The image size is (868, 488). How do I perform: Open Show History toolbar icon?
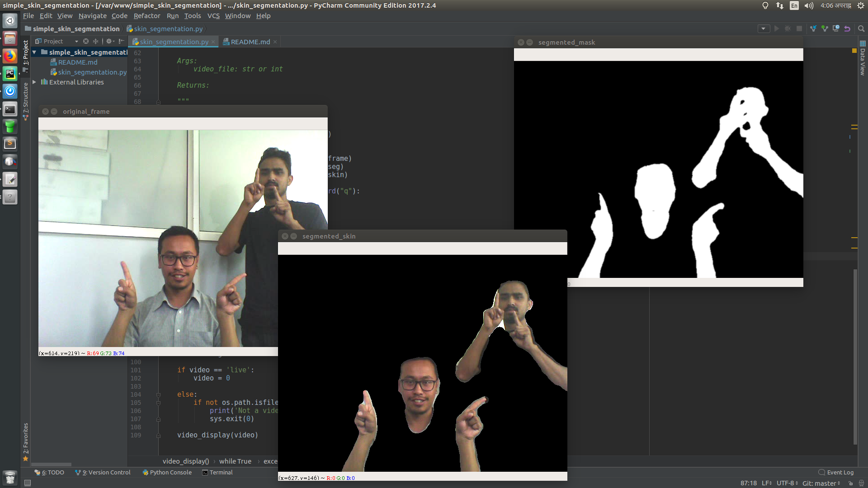pos(836,28)
